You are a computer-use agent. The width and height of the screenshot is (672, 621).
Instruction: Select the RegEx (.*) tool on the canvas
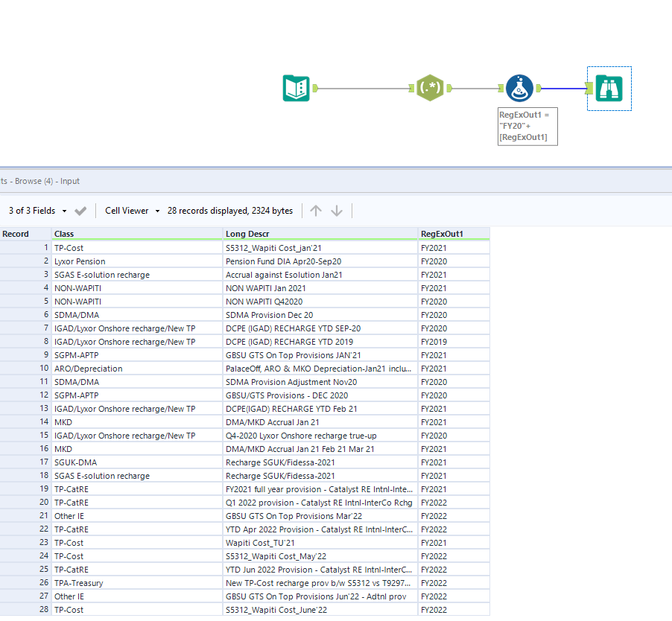[430, 87]
